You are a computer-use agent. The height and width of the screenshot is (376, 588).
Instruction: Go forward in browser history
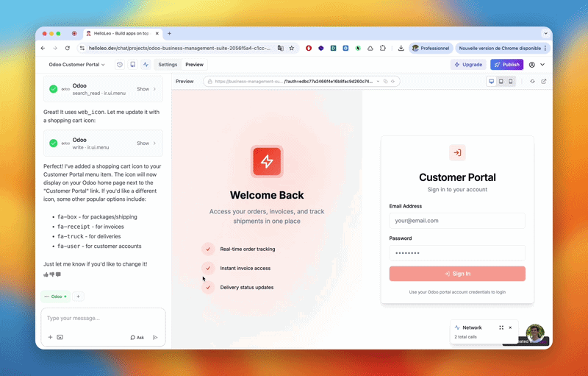coord(55,48)
